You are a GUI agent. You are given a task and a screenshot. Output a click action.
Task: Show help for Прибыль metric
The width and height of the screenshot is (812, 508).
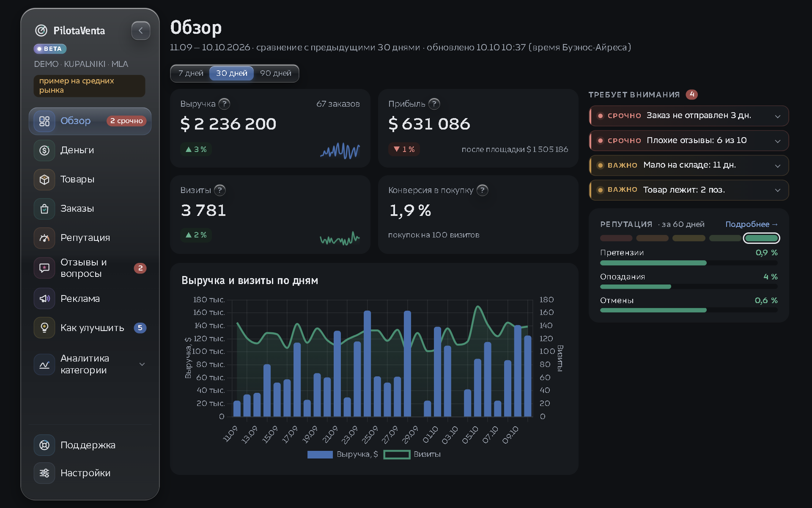pos(434,104)
